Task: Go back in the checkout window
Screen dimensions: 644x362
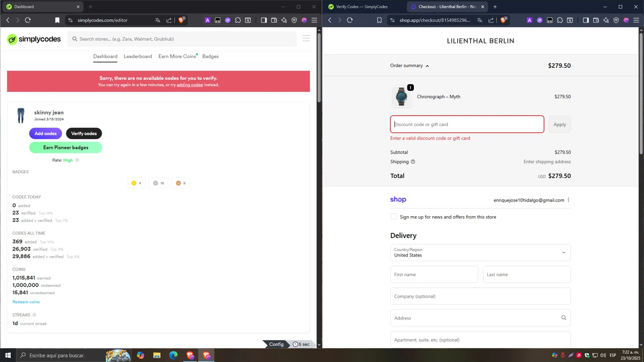Action: 330,20
